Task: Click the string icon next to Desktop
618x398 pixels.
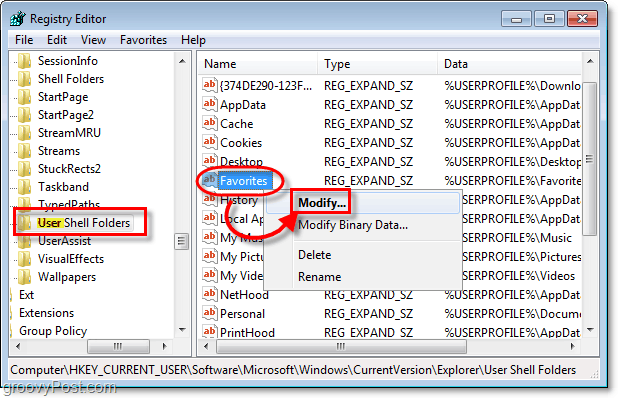Action: 209,161
